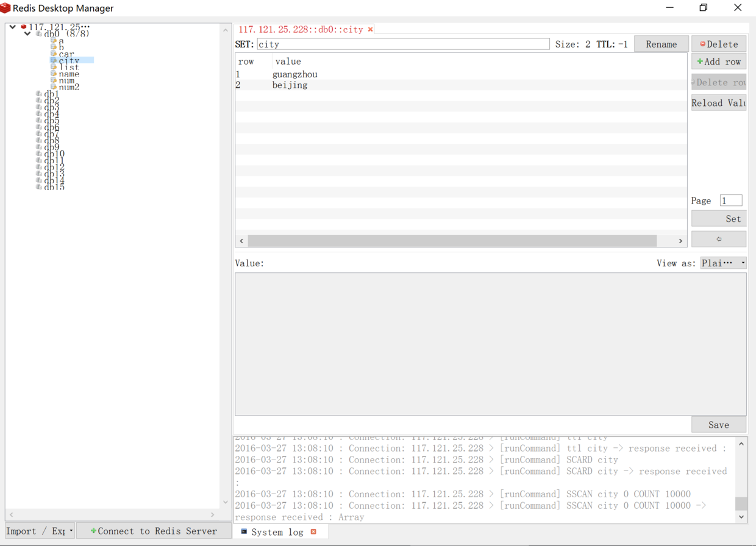Close the db0::city tab with red X
756x546 pixels.
click(371, 29)
